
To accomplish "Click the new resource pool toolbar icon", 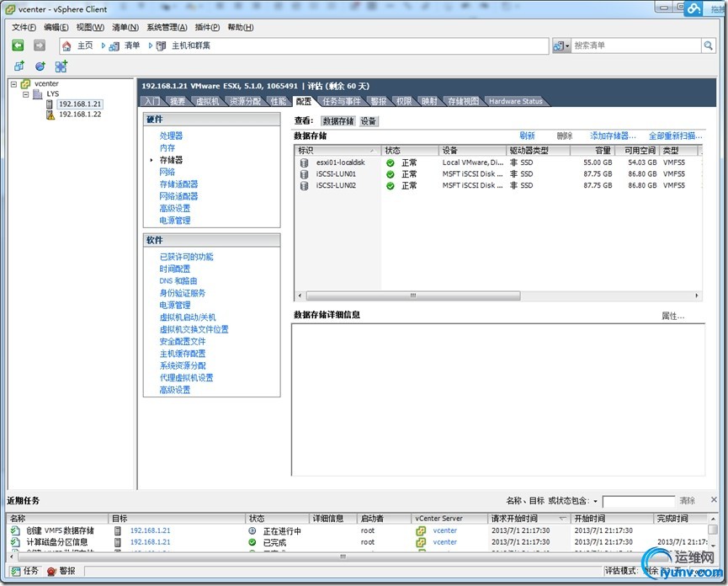I will tap(40, 67).
